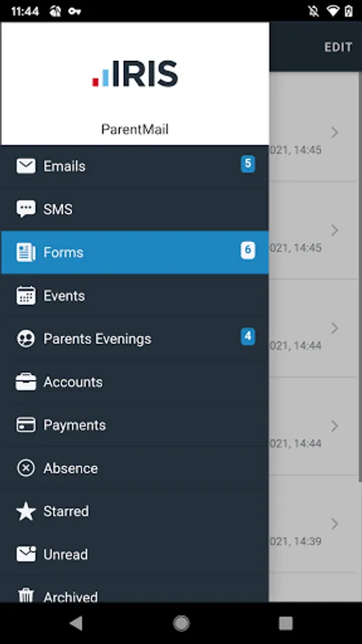Tap the Android home button
Screen dimensions: 362x644
pos(181,623)
